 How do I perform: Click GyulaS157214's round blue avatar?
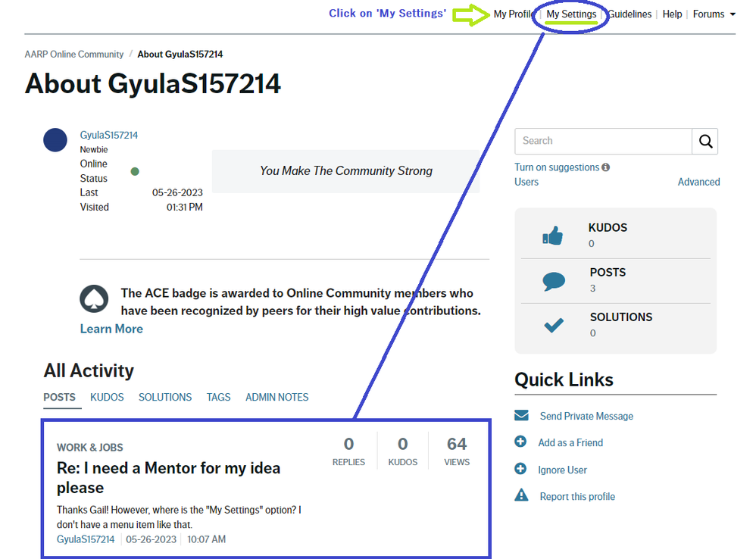[55, 140]
